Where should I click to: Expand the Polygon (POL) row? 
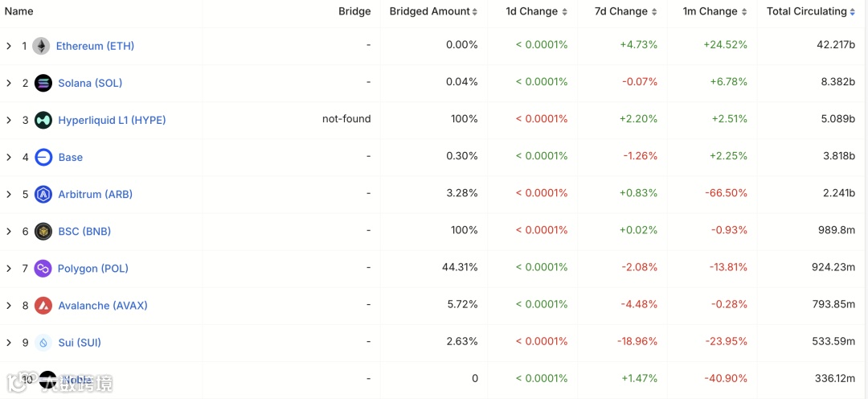[9, 268]
